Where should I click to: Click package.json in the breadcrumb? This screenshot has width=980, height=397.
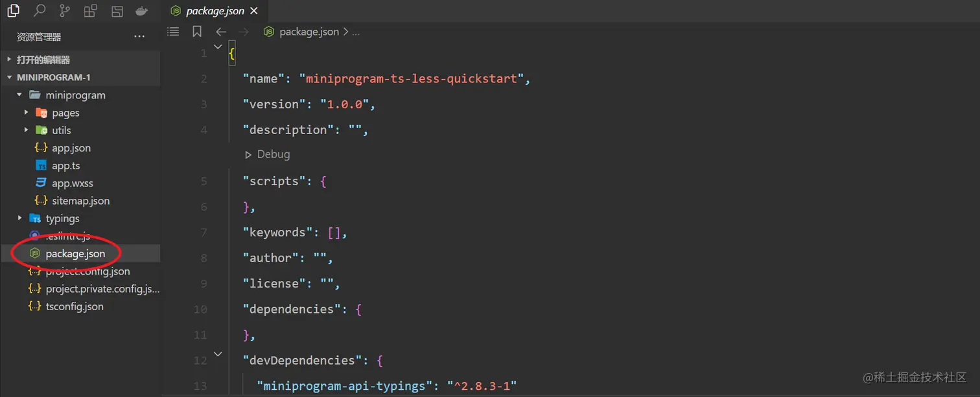point(309,32)
